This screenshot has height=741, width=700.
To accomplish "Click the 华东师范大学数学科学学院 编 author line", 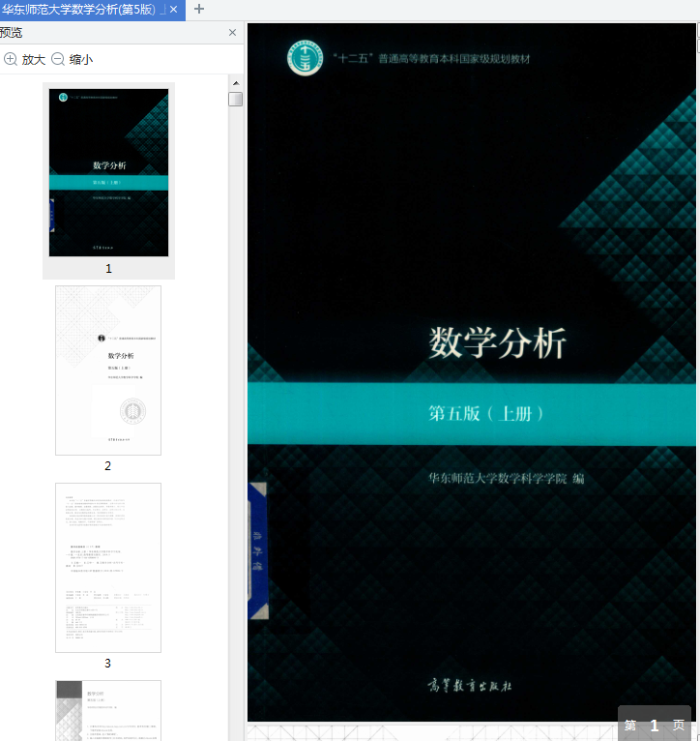I will coord(506,478).
